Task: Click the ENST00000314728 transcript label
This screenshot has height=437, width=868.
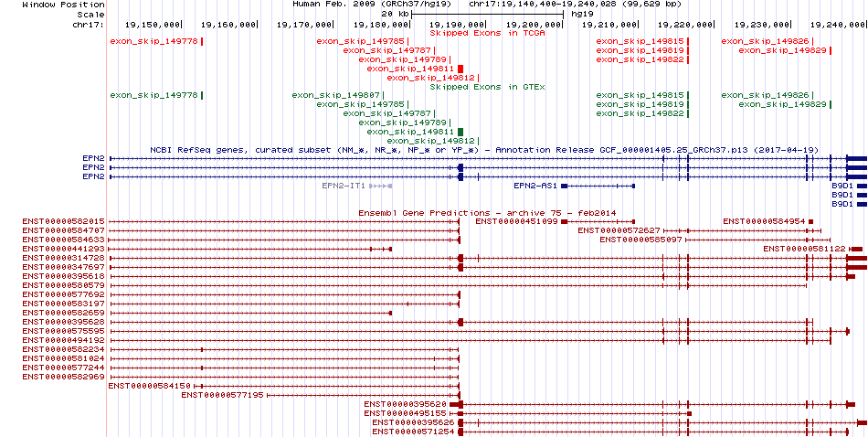Action: click(64, 258)
